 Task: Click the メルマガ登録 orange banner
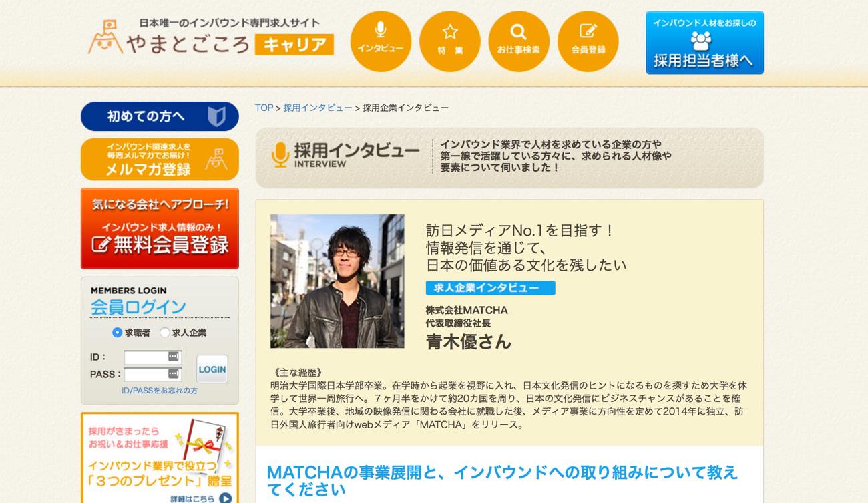[160, 159]
